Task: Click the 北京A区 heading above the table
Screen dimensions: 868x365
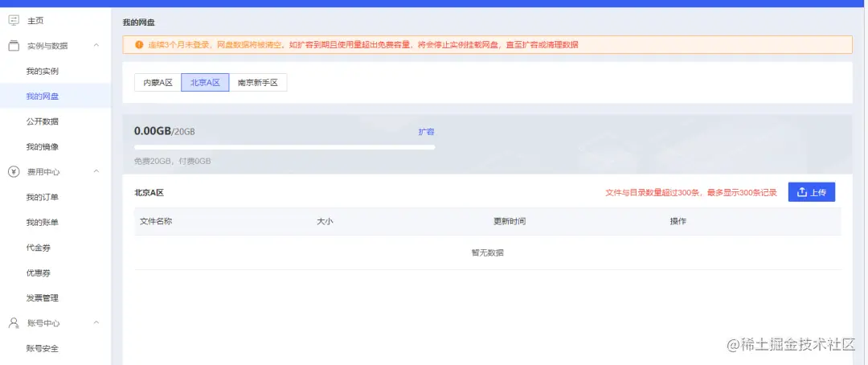Action: click(149, 193)
